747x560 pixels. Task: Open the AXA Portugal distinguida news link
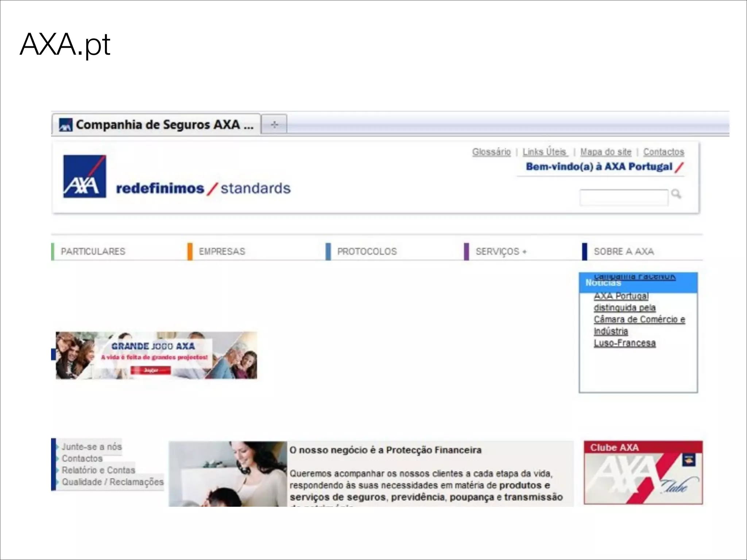coord(639,319)
